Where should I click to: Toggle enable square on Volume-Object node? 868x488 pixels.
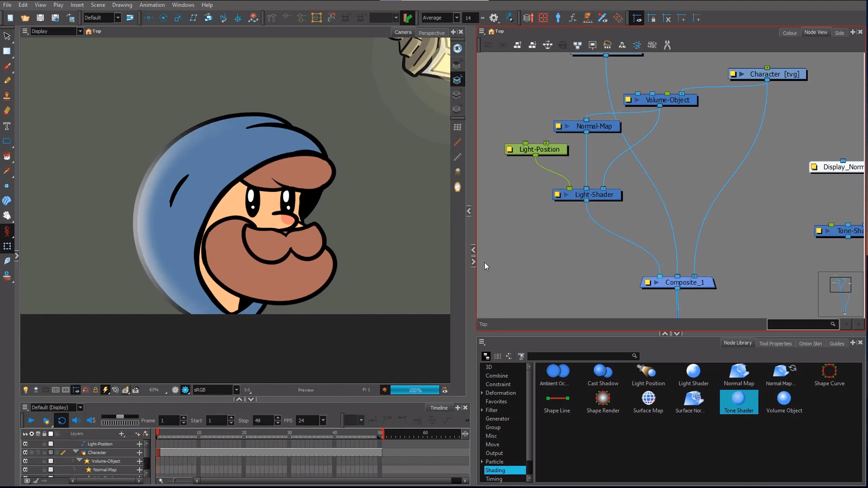pos(628,100)
